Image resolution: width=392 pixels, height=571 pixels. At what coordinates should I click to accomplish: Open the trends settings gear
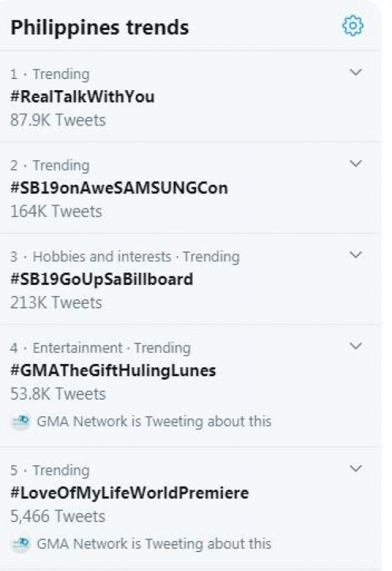(353, 26)
